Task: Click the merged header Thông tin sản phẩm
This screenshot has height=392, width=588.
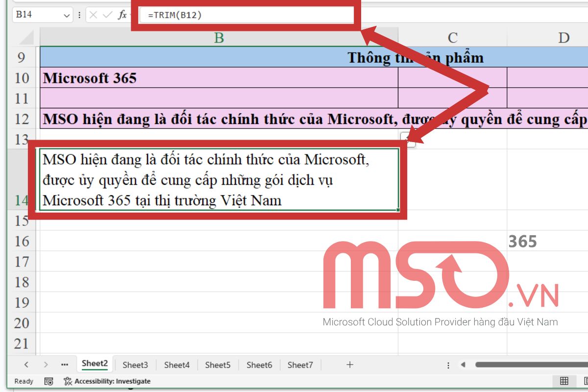Action: (314, 57)
